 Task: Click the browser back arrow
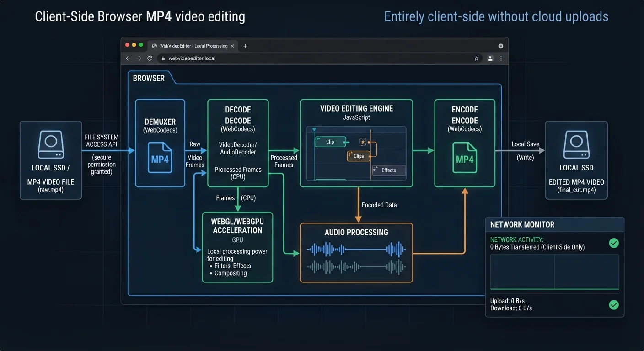coord(128,58)
